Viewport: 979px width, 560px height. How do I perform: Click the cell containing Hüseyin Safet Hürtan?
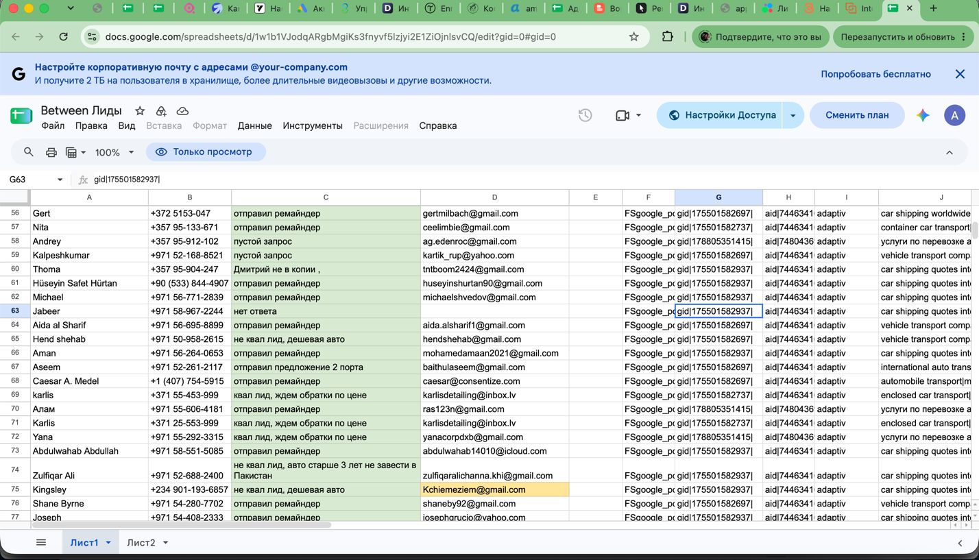point(89,283)
